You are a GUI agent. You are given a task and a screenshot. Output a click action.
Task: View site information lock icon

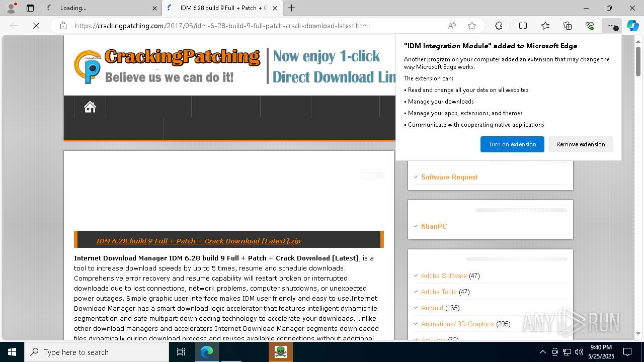(63, 26)
